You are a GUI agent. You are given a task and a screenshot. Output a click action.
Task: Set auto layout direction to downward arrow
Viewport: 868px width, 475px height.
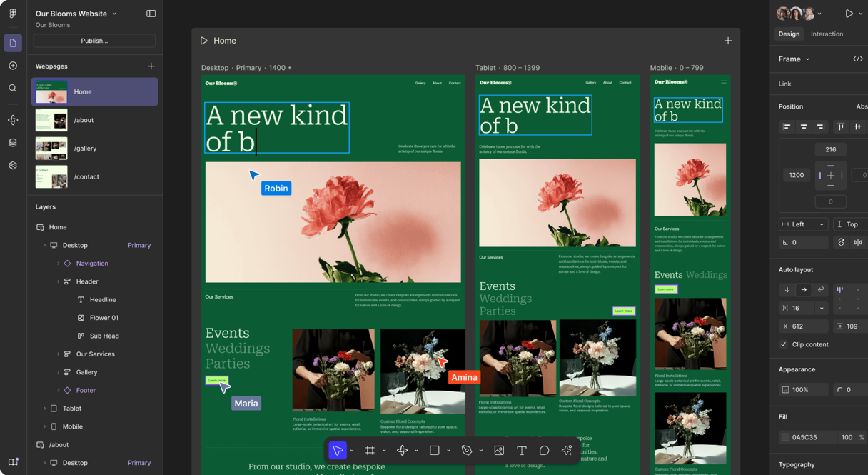pos(787,289)
